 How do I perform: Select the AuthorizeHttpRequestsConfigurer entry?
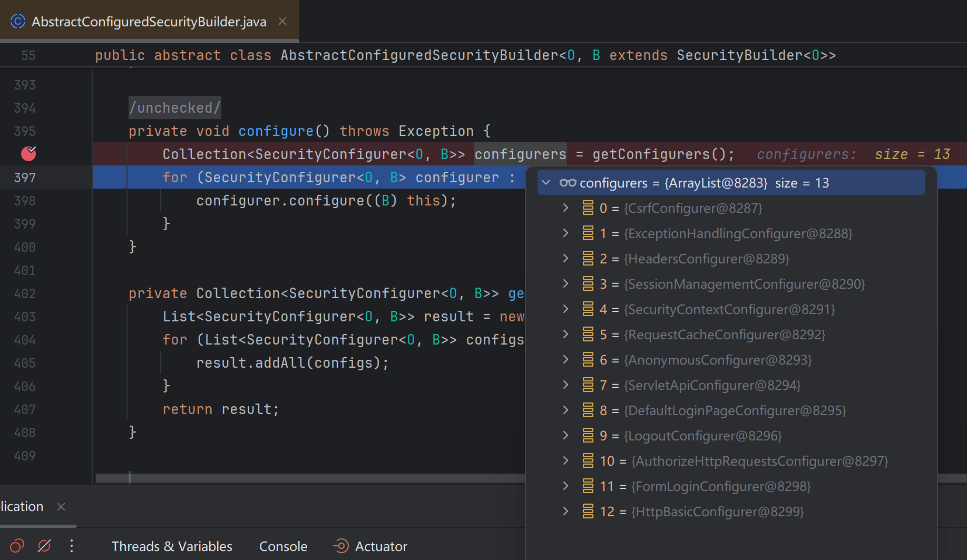(x=759, y=461)
